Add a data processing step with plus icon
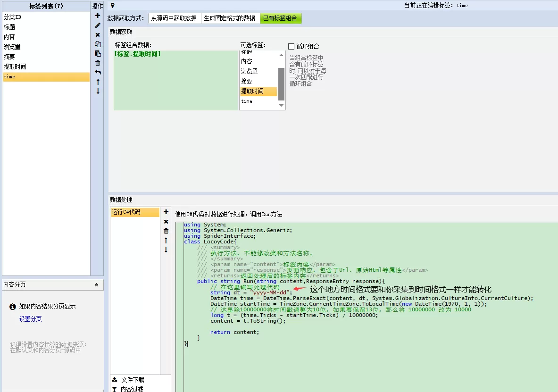 pos(166,212)
